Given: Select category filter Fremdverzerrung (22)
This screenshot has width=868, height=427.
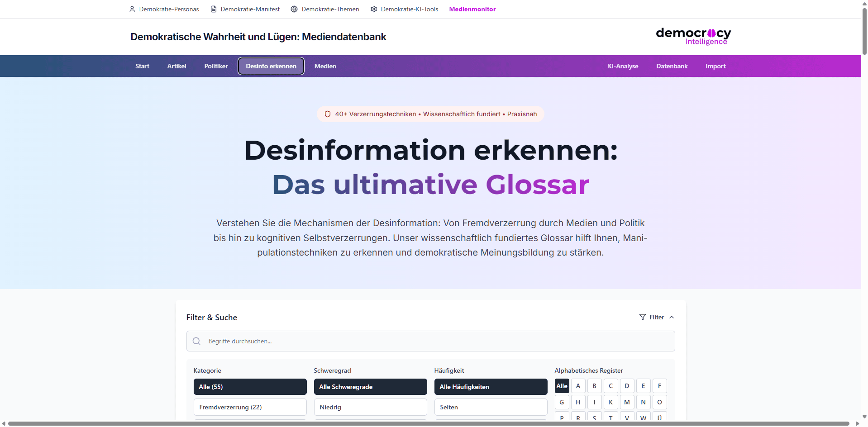Looking at the screenshot, I should click(250, 407).
